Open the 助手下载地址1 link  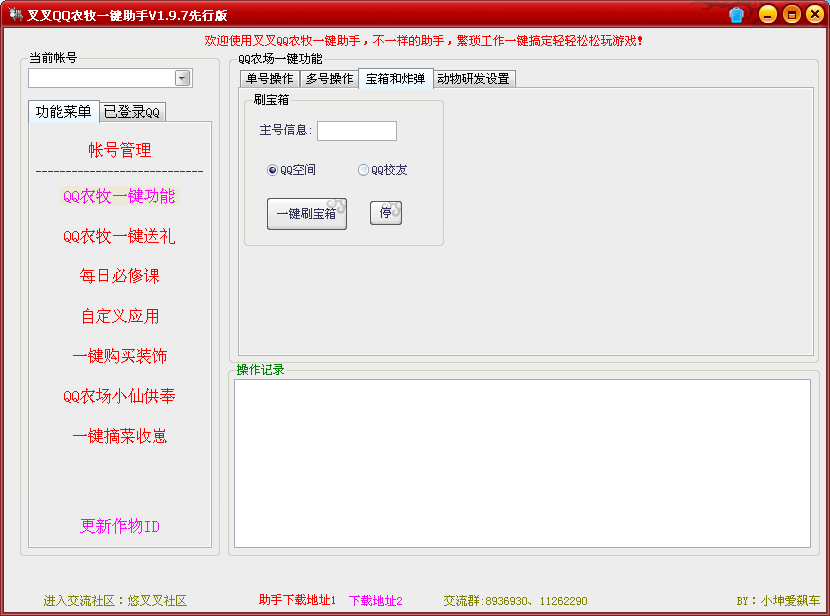tap(297, 600)
